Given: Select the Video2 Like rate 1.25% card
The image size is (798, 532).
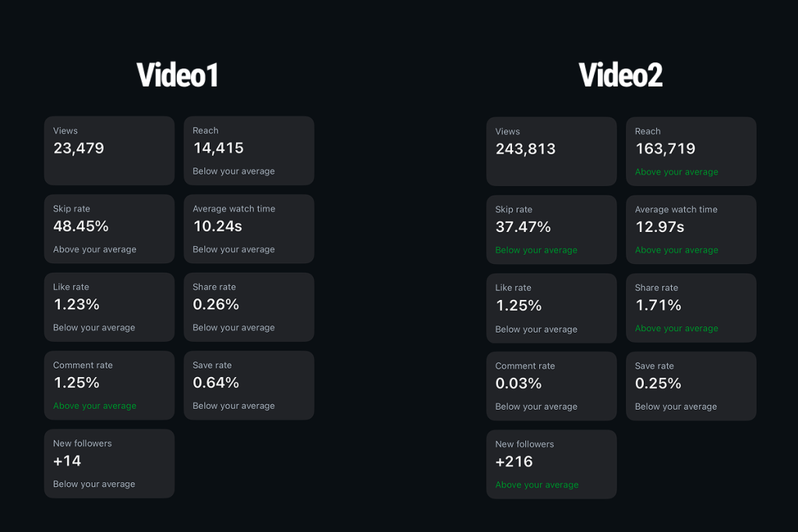Looking at the screenshot, I should [552, 308].
